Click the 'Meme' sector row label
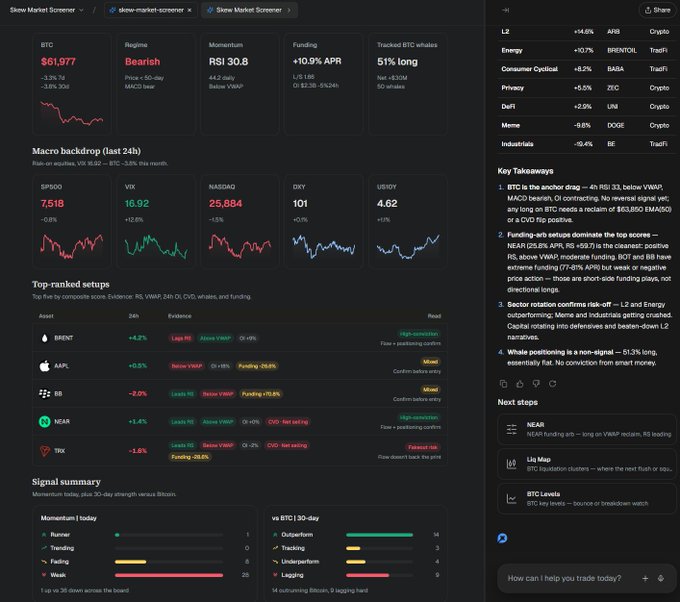 510,125
